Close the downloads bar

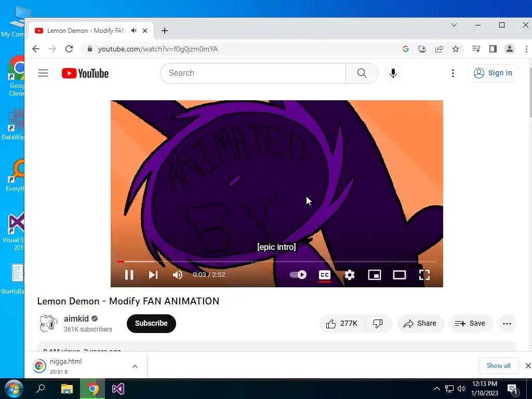coord(528,365)
